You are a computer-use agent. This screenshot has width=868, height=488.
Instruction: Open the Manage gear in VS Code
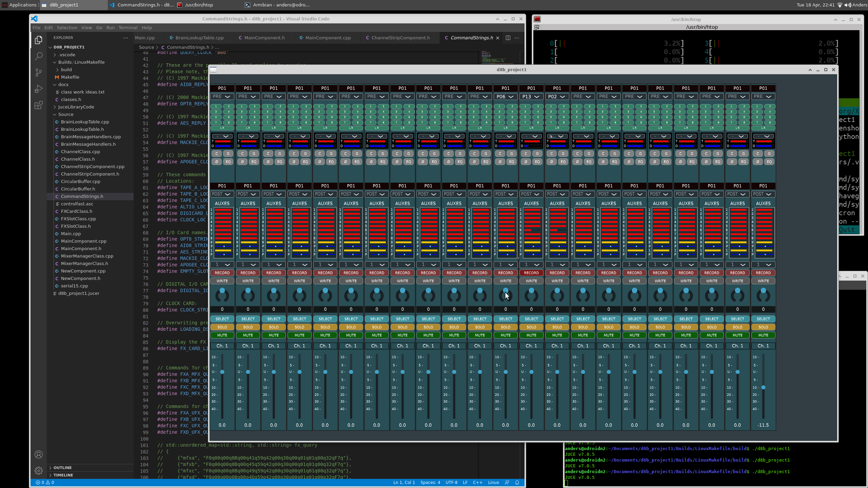39,471
